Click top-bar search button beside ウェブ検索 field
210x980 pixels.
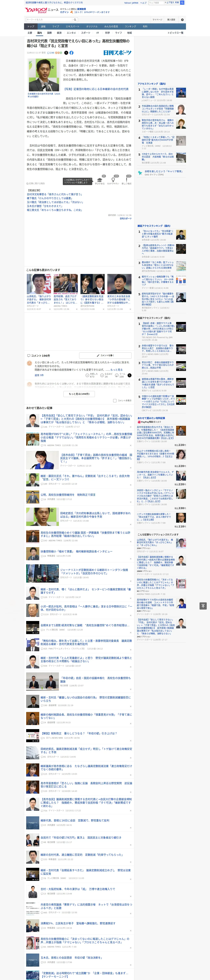(182, 3)
